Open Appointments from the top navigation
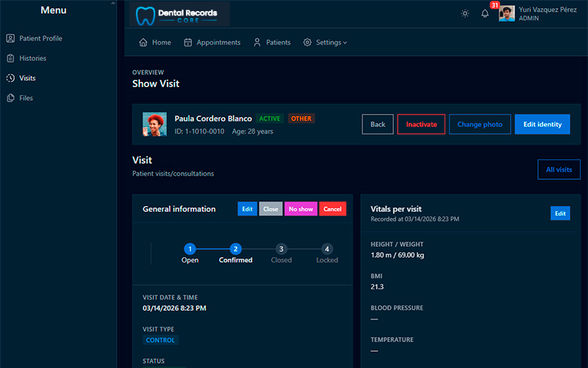588x368 pixels. point(212,43)
